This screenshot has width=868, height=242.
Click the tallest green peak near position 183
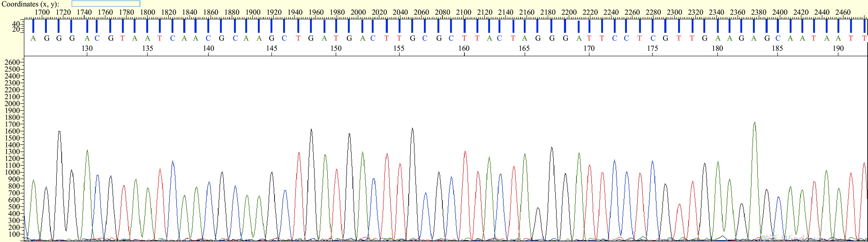click(x=754, y=123)
